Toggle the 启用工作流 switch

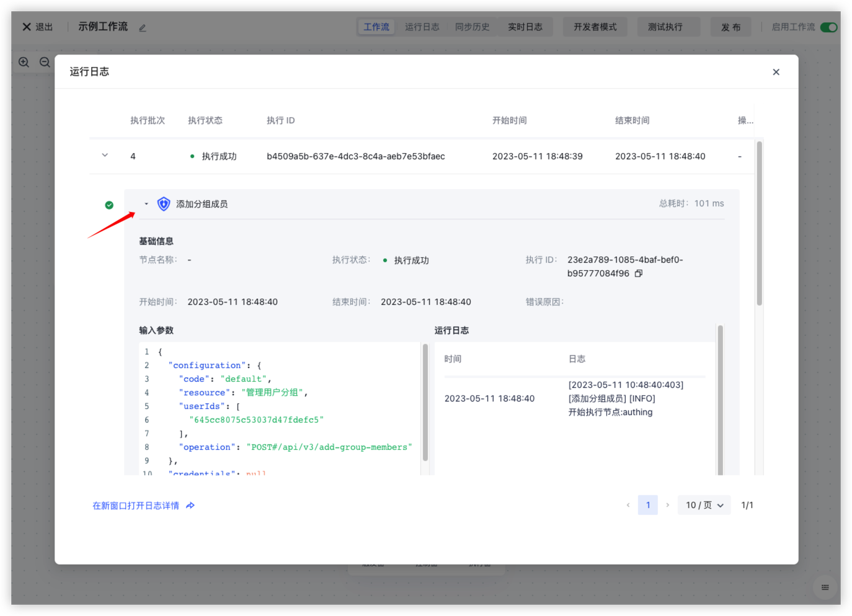tap(828, 27)
